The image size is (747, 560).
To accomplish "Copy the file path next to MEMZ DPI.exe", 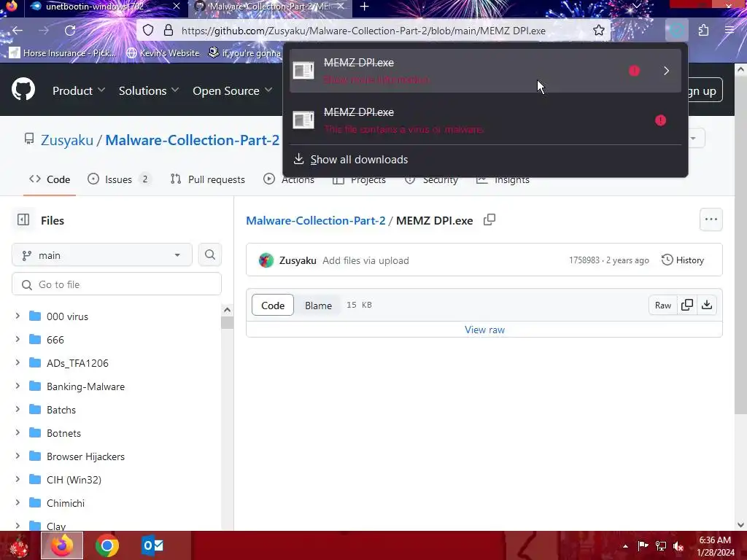I will 489,220.
